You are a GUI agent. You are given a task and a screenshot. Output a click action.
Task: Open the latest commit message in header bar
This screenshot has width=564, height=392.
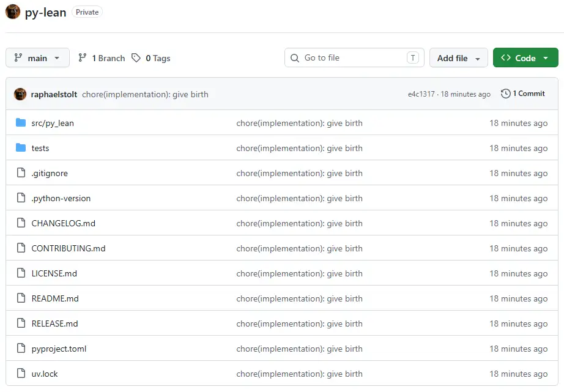pos(145,94)
